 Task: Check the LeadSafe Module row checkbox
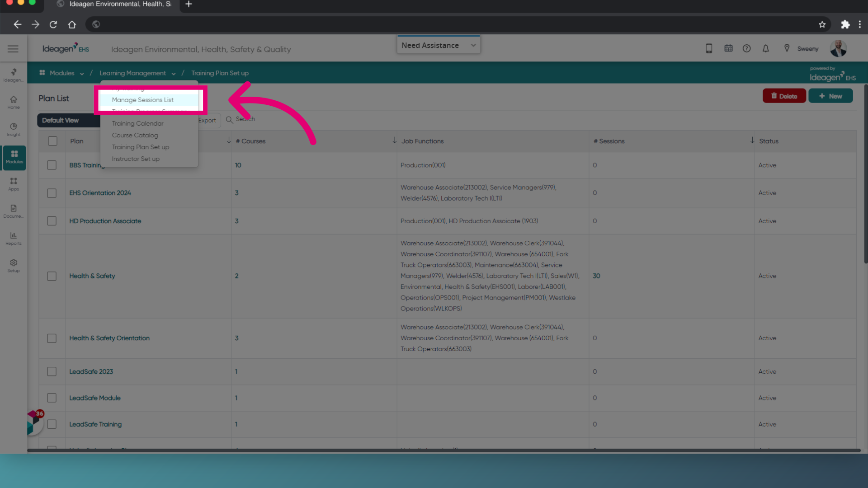coord(52,398)
